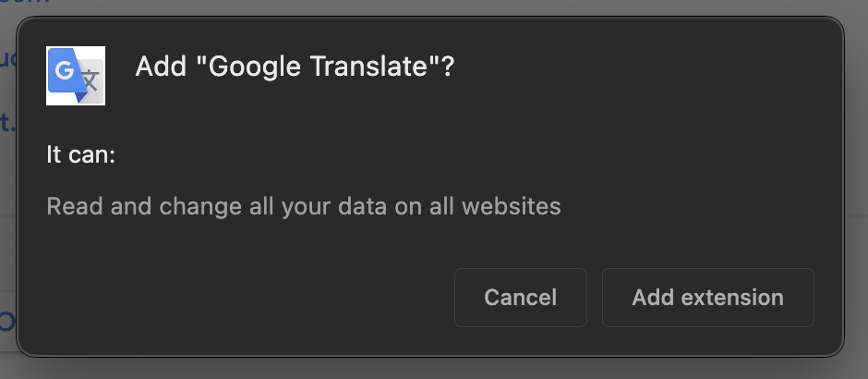Cancel the extension install prompt
Image resolution: width=868 pixels, height=379 pixels.
(x=521, y=298)
